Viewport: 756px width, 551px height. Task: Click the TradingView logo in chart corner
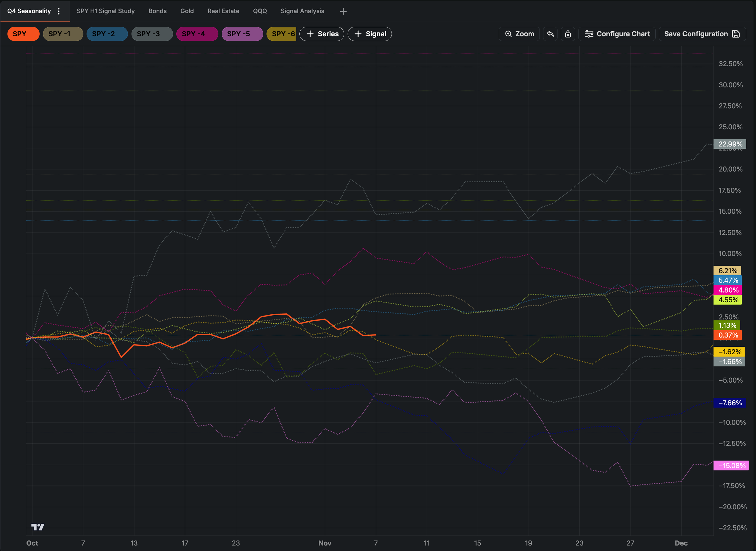pyautogui.click(x=38, y=527)
